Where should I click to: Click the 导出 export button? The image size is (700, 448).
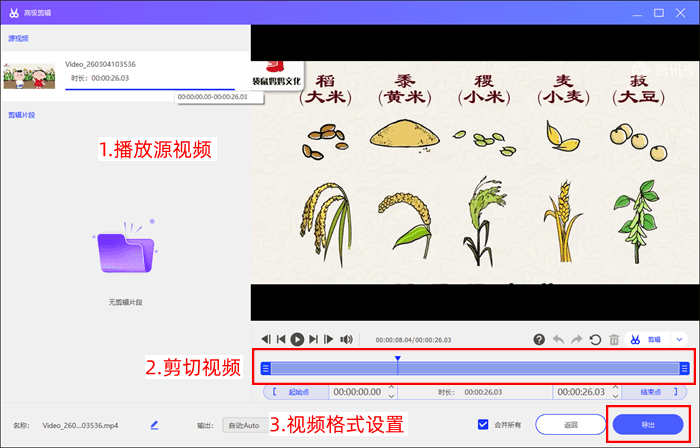(x=648, y=425)
